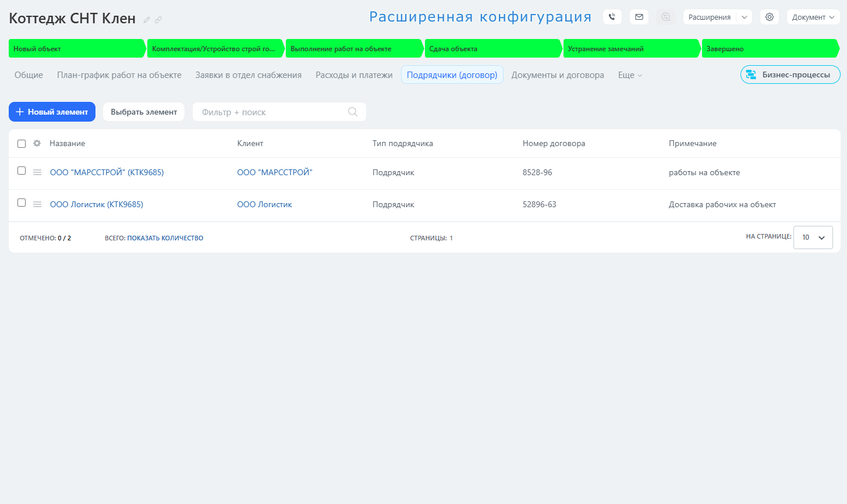
Task: Open the ООО Логистик (КТК9685) name link
Action: point(97,204)
